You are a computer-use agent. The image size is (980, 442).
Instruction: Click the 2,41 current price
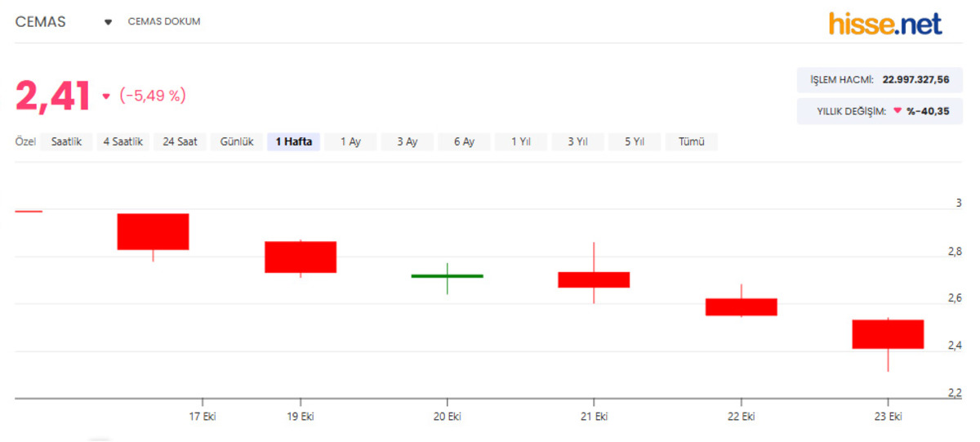tap(52, 96)
